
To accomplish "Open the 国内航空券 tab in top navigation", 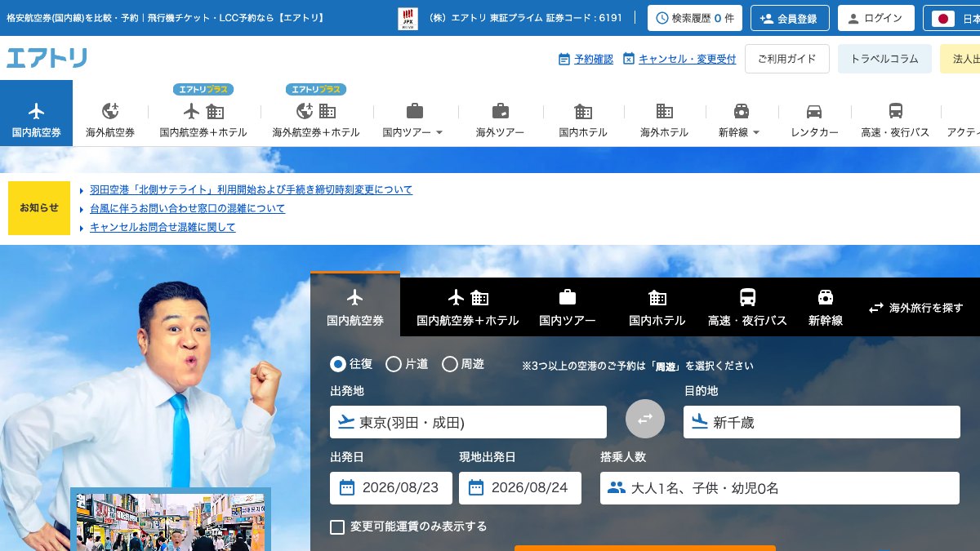I will [36, 113].
